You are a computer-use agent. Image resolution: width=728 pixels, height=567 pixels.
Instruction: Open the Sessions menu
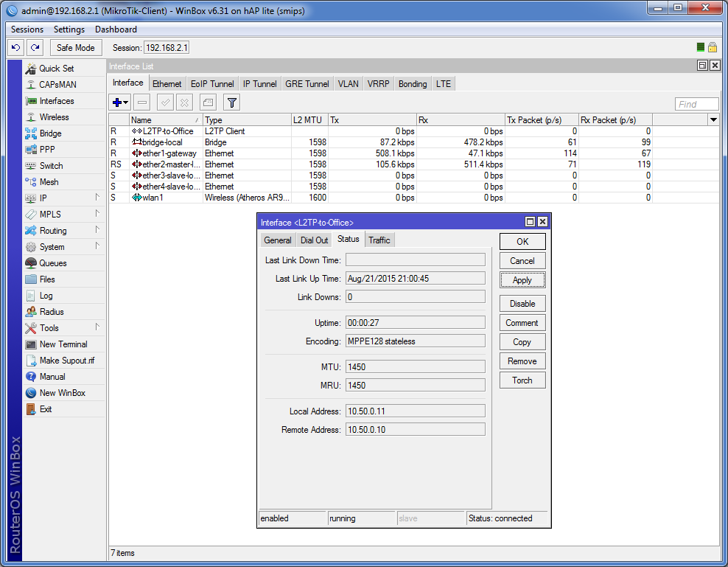27,29
